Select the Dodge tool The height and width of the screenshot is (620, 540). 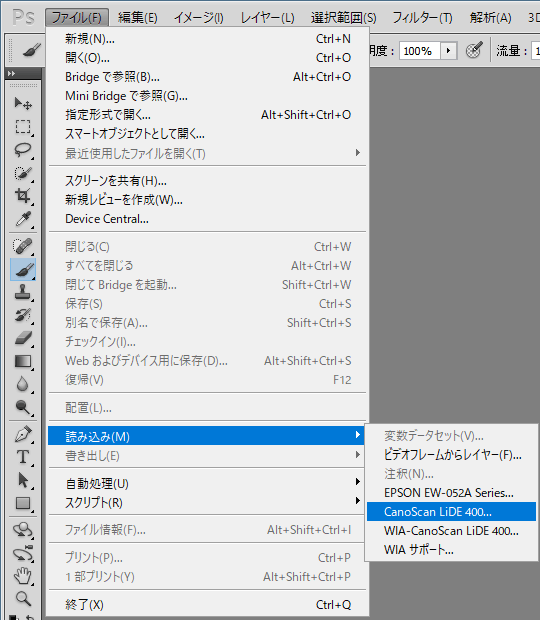click(x=23, y=407)
